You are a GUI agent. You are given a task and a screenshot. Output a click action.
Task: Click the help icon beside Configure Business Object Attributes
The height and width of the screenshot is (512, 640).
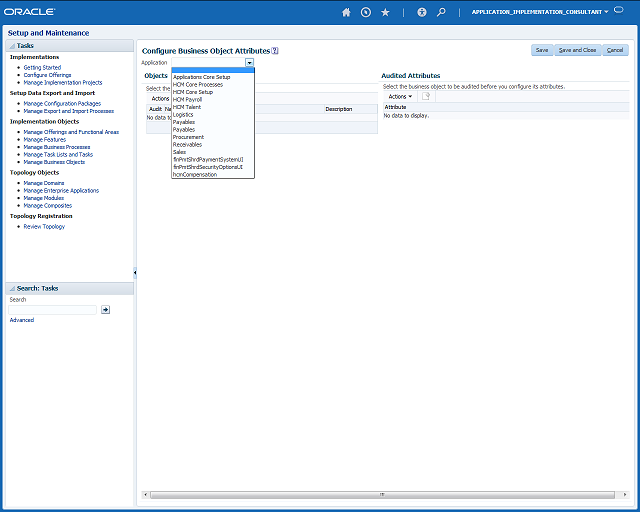click(x=275, y=51)
